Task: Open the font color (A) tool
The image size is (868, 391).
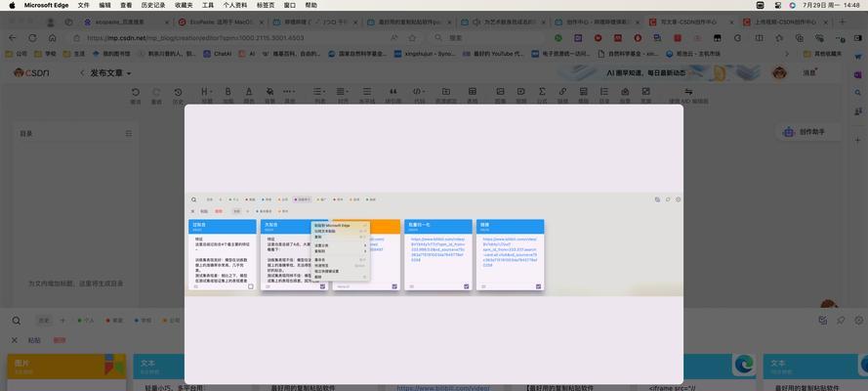Action: coord(249,95)
